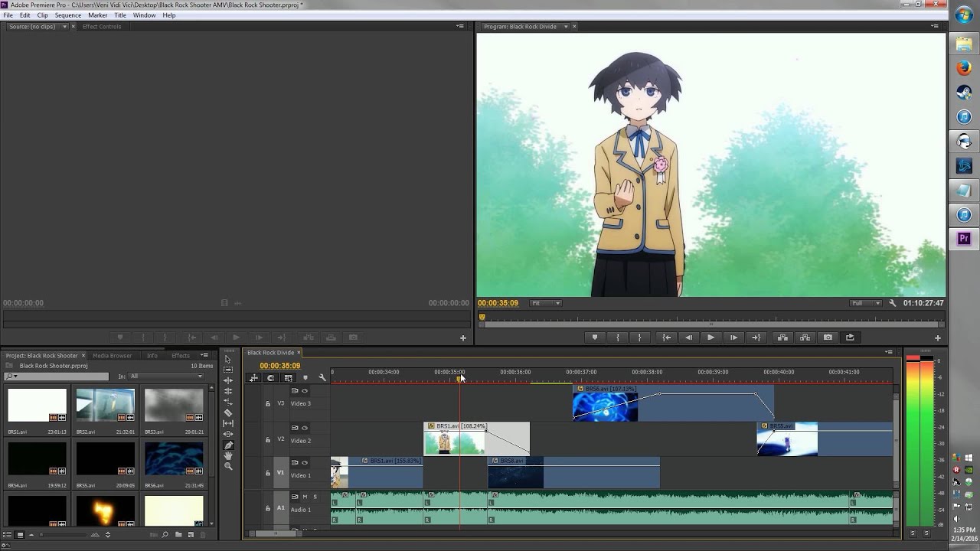Image resolution: width=980 pixels, height=551 pixels.
Task: Toggle timeline Snap button
Action: point(270,377)
